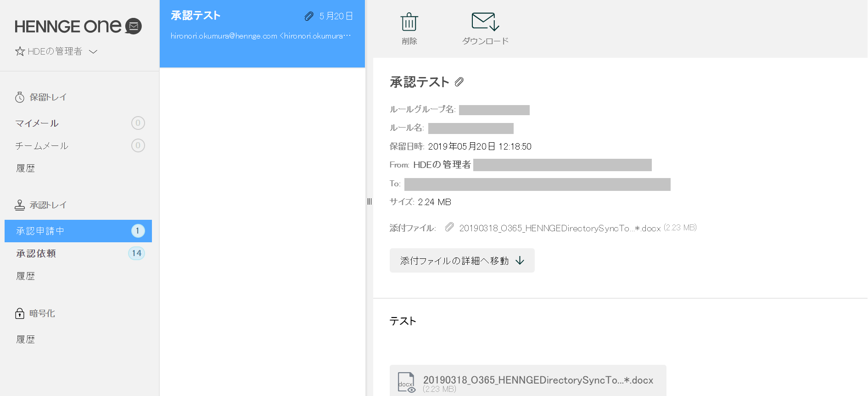
Task: Open 履歴 under 暗号化
Action: pos(26,340)
